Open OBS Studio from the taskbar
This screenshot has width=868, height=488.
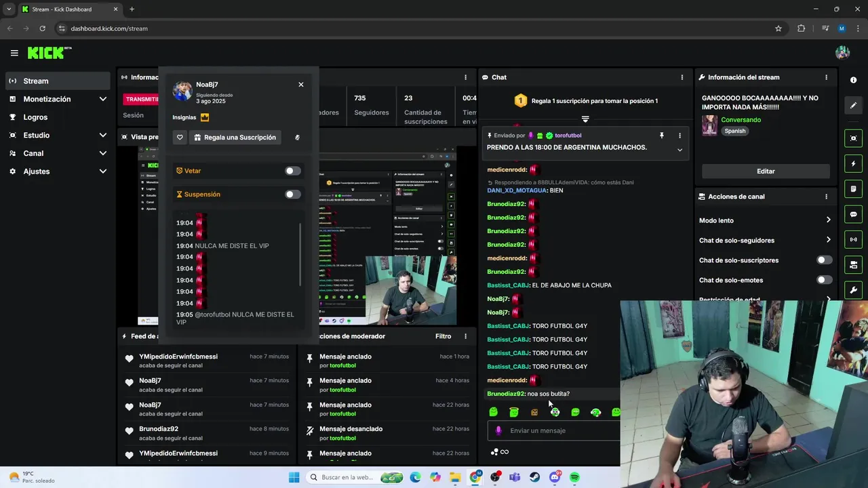pos(495,477)
